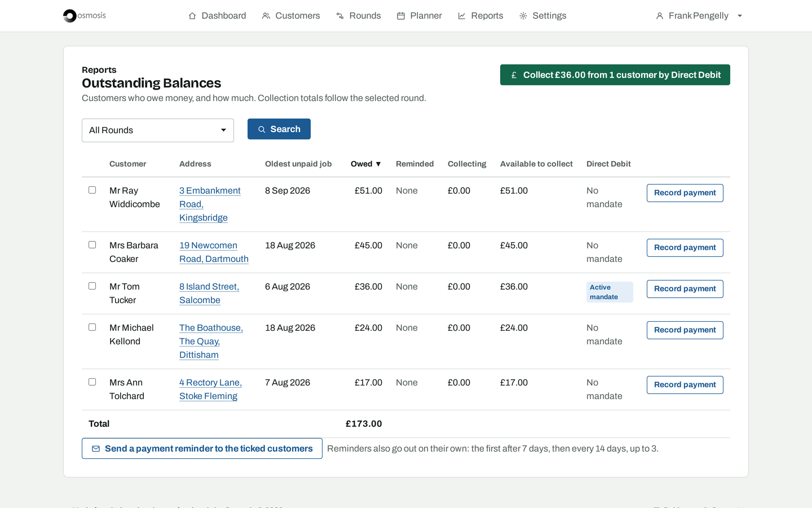
Task: Open 4 Rectory Lane, Stoke Fleming link
Action: pyautogui.click(x=210, y=389)
